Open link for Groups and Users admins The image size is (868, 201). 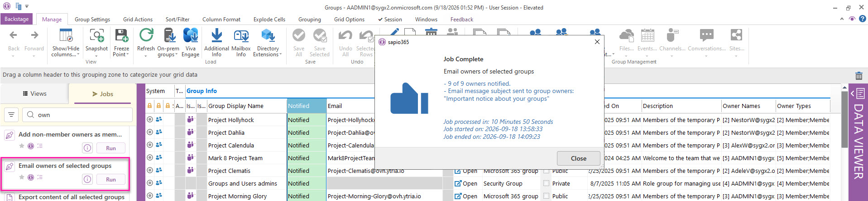[x=465, y=183]
